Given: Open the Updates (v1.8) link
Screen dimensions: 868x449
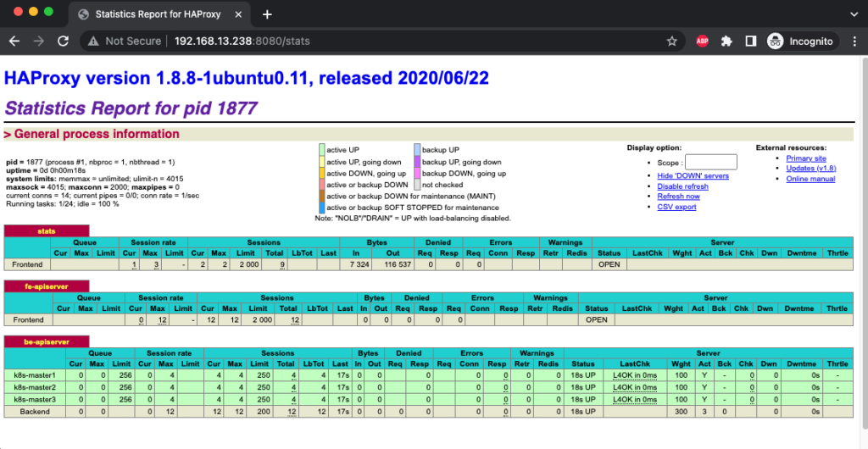Looking at the screenshot, I should (811, 168).
